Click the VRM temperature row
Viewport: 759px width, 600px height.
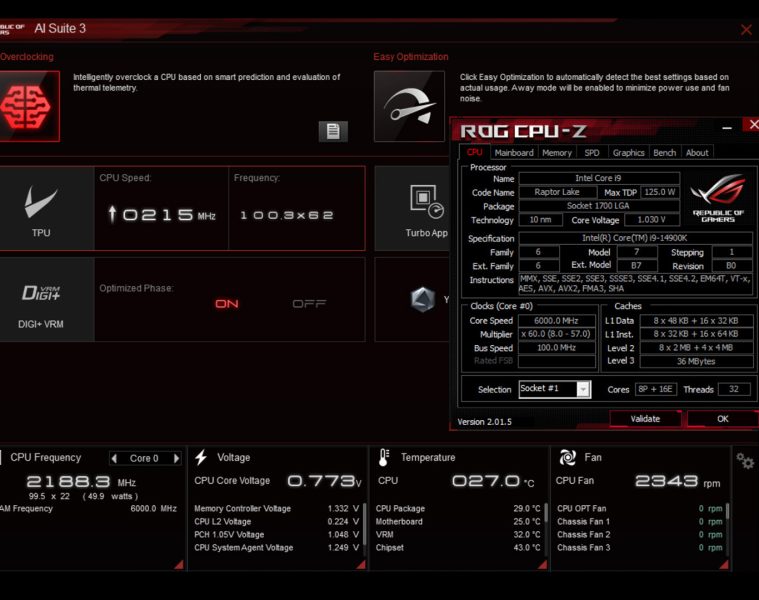[x=458, y=535]
